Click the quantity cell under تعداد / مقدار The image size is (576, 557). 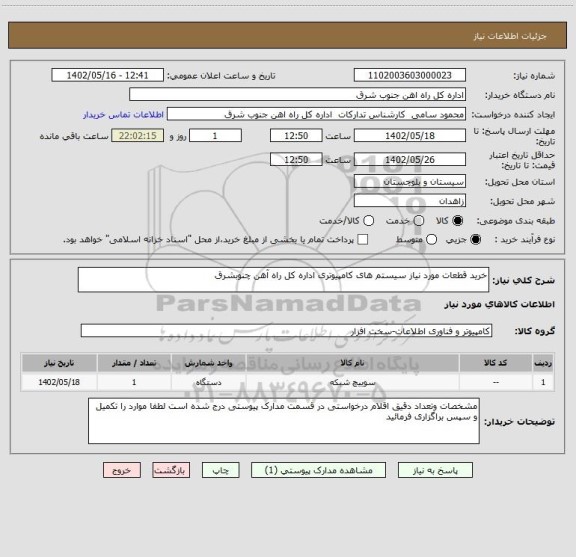click(x=134, y=382)
